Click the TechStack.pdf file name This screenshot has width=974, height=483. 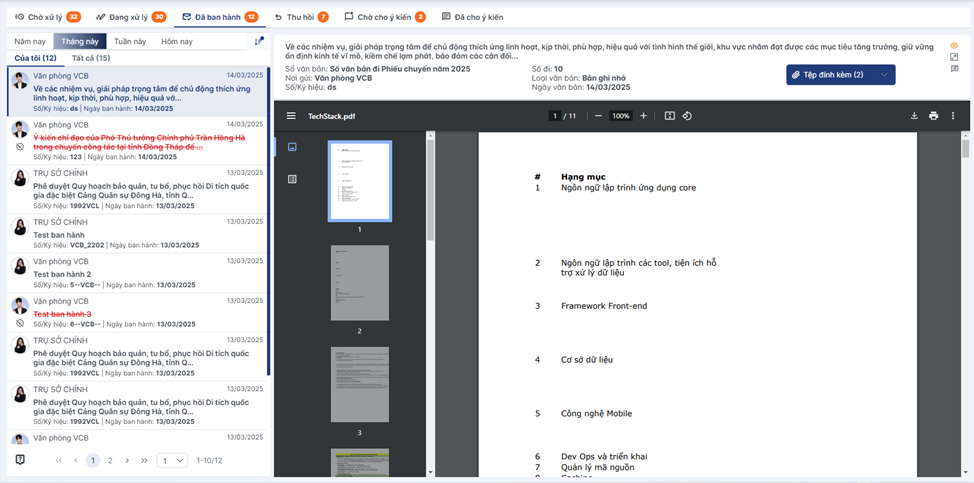[x=332, y=116]
